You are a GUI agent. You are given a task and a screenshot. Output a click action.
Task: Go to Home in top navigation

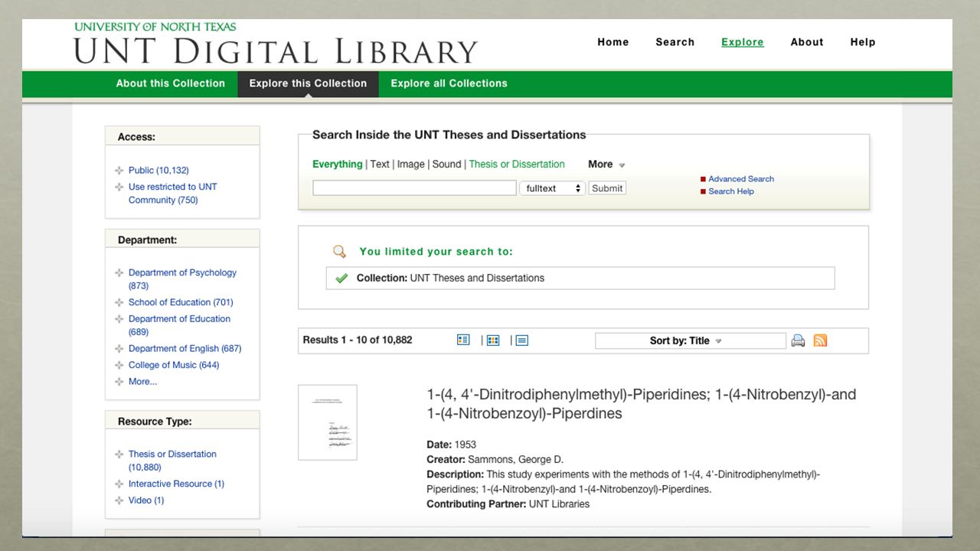click(x=613, y=42)
